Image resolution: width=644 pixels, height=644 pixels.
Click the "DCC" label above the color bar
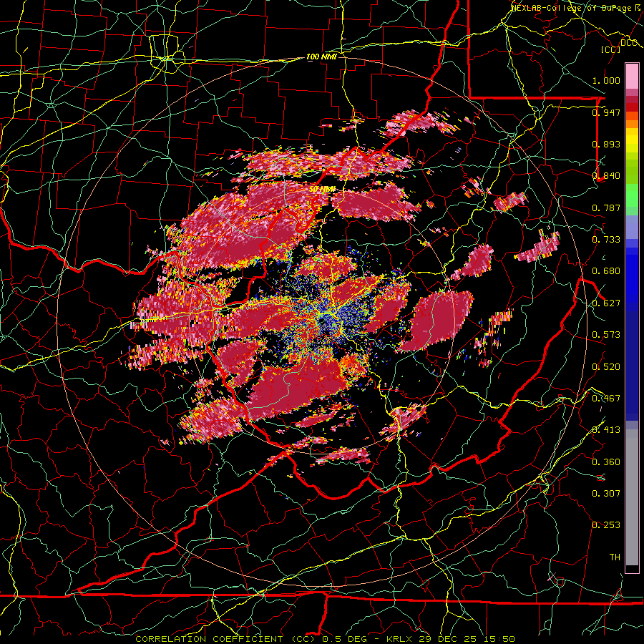point(629,42)
